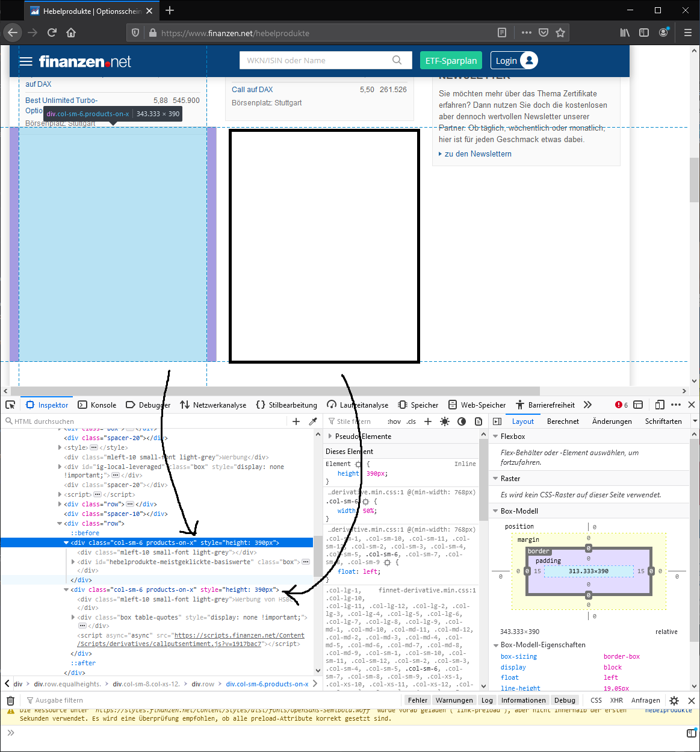Open Firefox hamburger menu
Image resolution: width=700 pixels, height=752 pixels.
(687, 33)
